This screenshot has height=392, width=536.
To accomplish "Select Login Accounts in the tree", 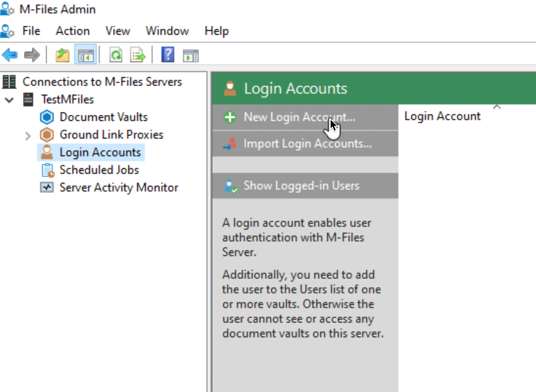I will tap(100, 152).
